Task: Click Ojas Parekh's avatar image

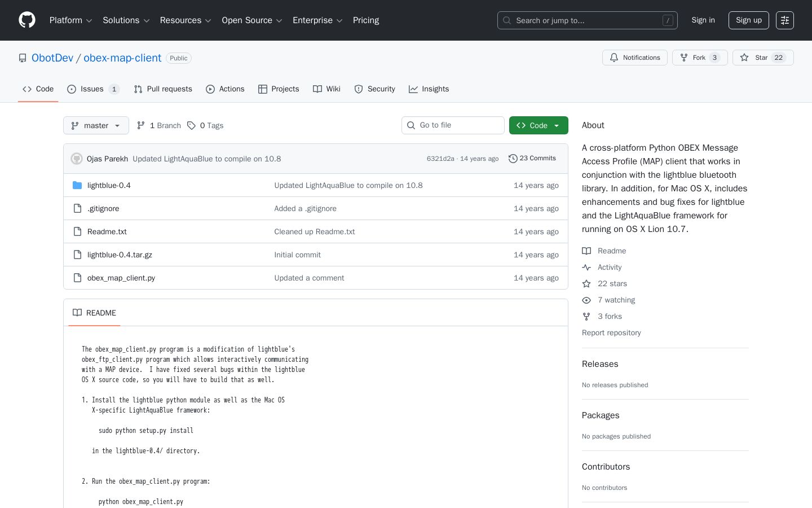Action: click(x=77, y=159)
